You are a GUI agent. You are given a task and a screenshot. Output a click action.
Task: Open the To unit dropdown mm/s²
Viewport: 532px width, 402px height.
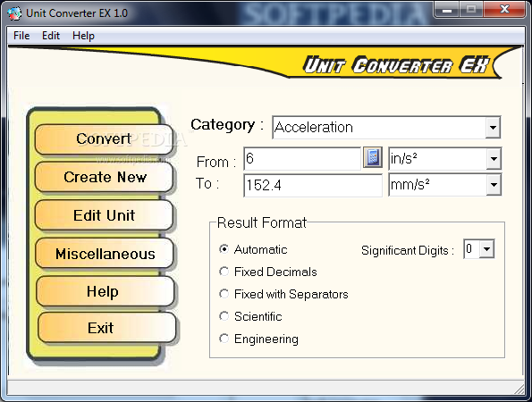[494, 185]
